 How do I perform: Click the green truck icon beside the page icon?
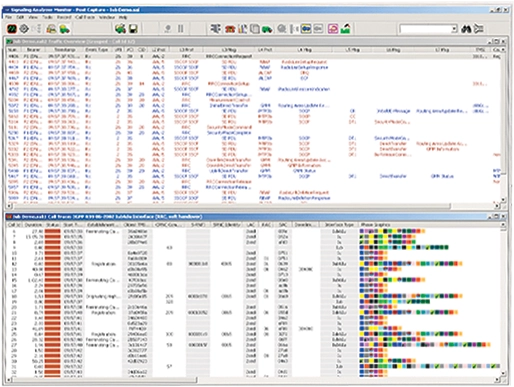click(x=267, y=29)
